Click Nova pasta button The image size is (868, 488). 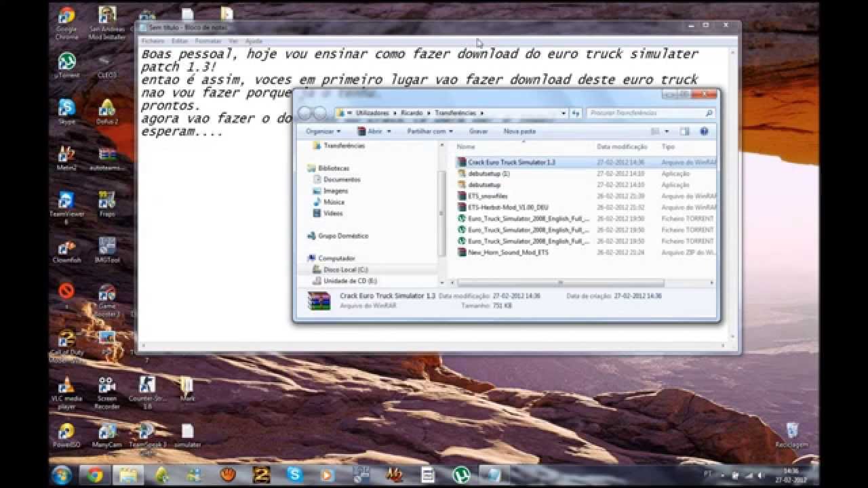point(520,131)
